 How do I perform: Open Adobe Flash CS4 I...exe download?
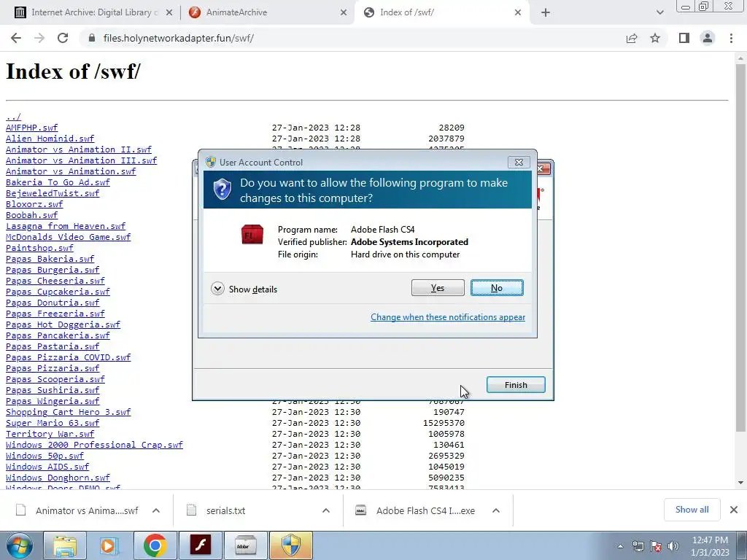coord(416,510)
